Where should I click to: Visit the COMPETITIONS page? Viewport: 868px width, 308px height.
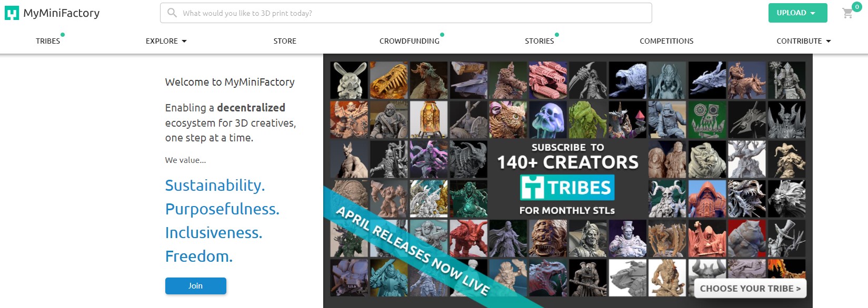click(666, 41)
